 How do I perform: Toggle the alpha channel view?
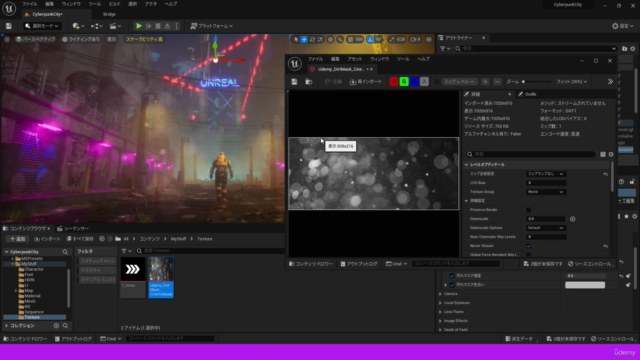click(x=424, y=82)
